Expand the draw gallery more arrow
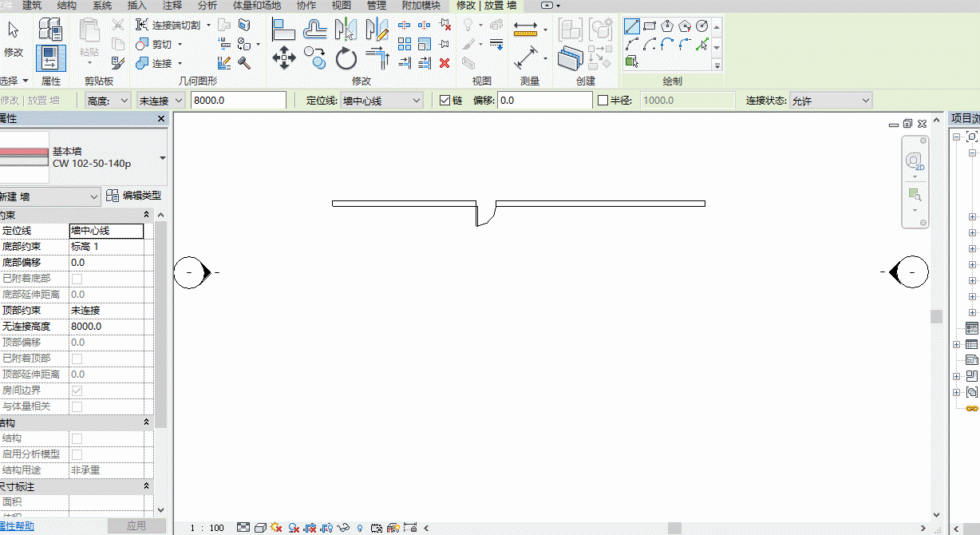This screenshot has width=980, height=535. point(717,64)
